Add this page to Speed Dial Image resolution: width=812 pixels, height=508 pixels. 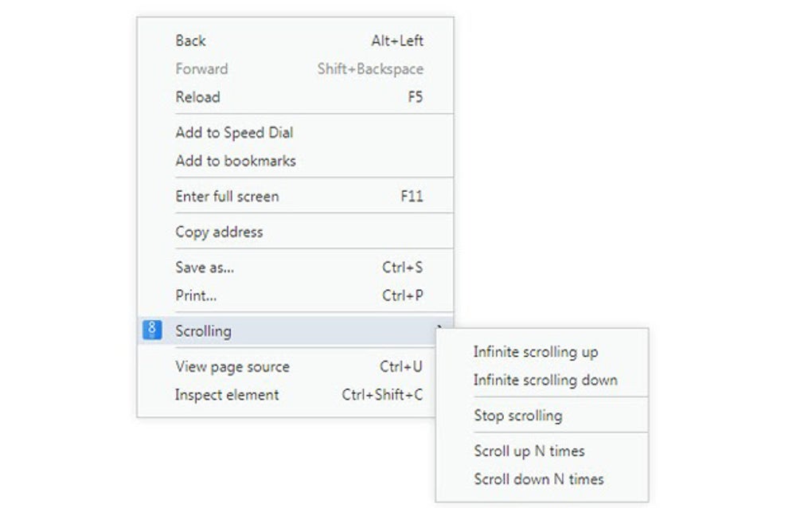(233, 132)
